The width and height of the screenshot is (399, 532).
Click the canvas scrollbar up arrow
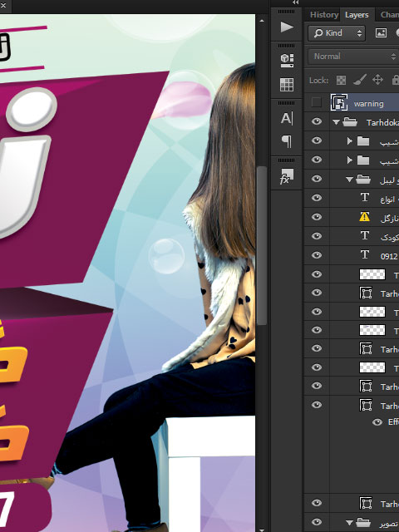click(262, 21)
